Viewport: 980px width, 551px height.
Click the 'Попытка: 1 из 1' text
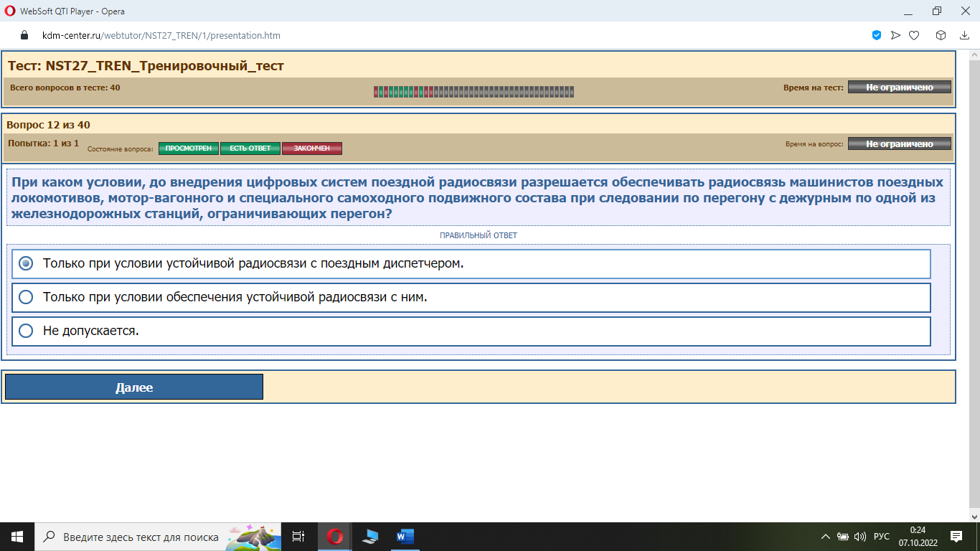tap(43, 143)
